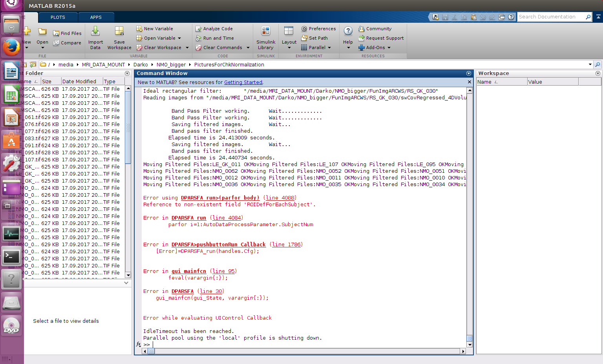Viewport: 603px width, 364px height.
Task: Click the Help question mark icon
Action: 348,31
